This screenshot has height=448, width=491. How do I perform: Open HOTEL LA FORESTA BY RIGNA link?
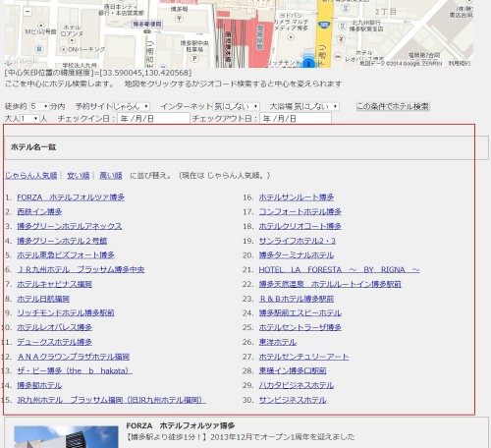tap(339, 269)
